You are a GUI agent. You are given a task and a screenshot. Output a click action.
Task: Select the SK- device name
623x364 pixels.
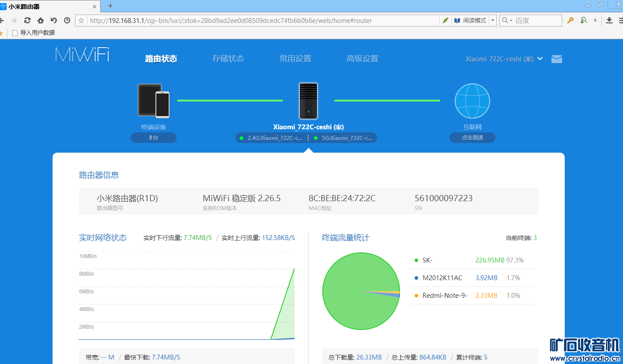pos(427,260)
